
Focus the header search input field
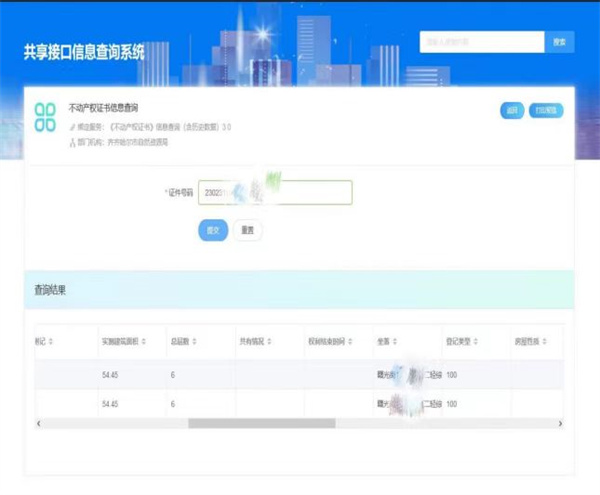coord(482,42)
